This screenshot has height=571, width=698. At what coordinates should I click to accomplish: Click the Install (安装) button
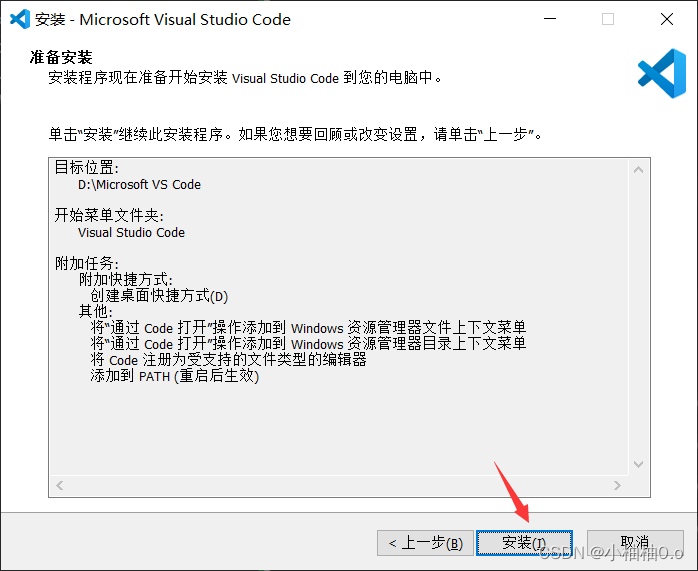524,543
